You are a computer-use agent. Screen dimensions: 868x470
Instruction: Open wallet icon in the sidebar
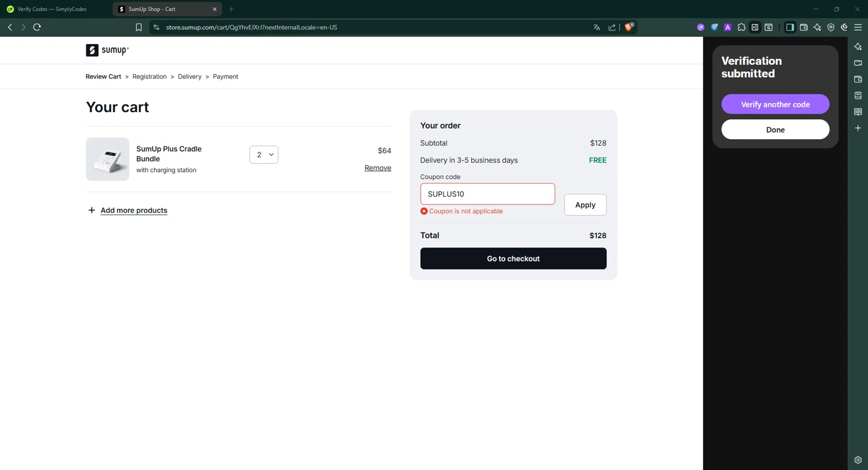pyautogui.click(x=858, y=79)
